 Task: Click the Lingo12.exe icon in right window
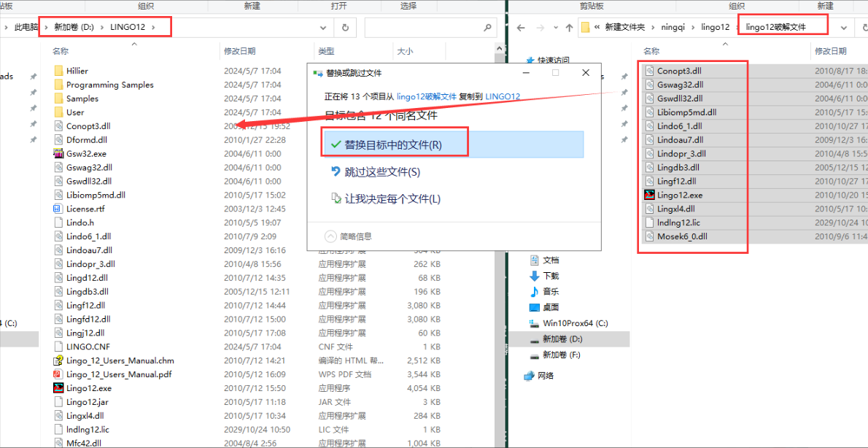(649, 195)
